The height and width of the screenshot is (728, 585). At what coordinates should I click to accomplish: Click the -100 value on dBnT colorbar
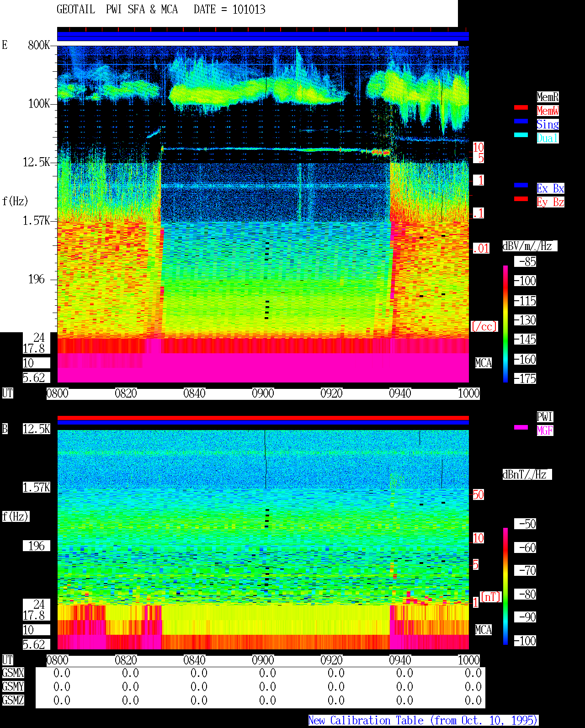coord(526,641)
